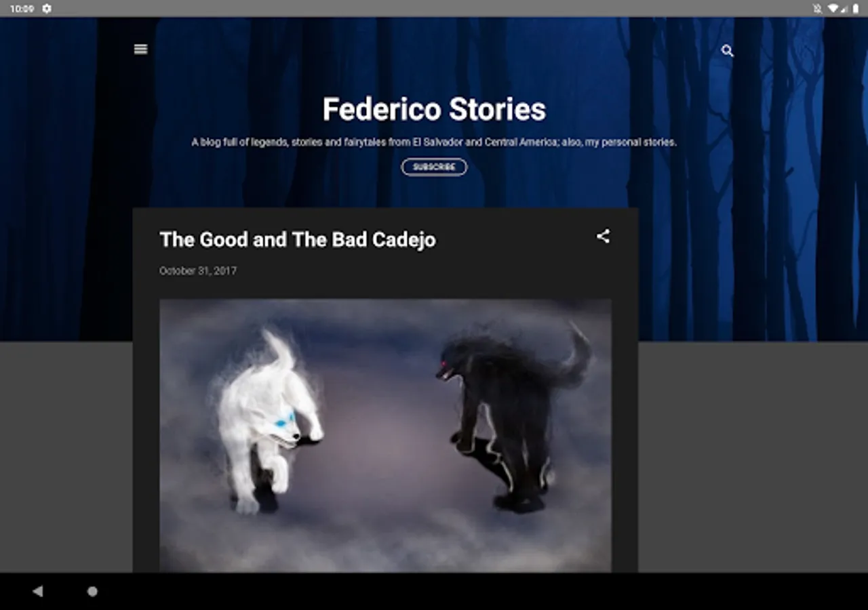Image resolution: width=868 pixels, height=610 pixels.
Task: Click the black cadejo with red eyes
Action: click(514, 418)
